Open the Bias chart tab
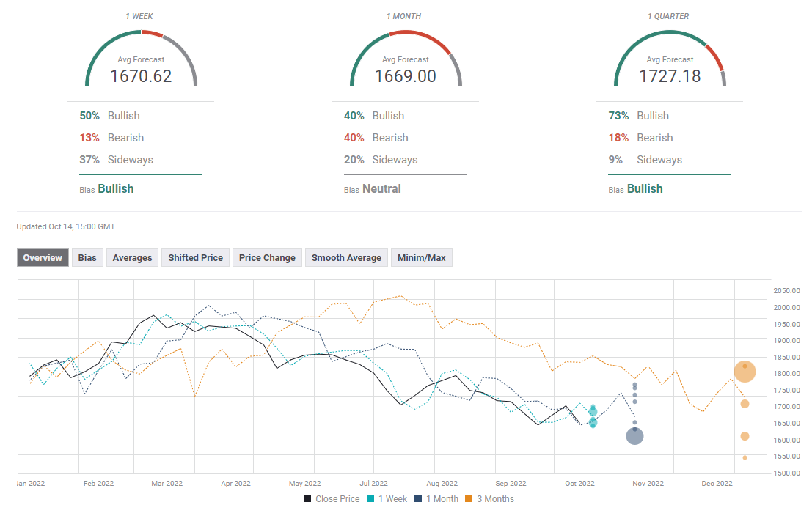The image size is (812, 516). point(87,257)
